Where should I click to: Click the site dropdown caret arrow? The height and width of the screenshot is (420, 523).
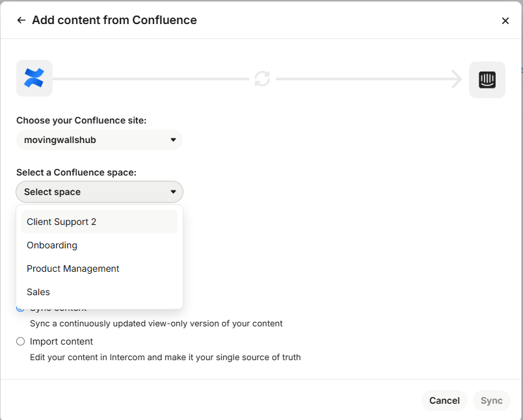(x=173, y=140)
